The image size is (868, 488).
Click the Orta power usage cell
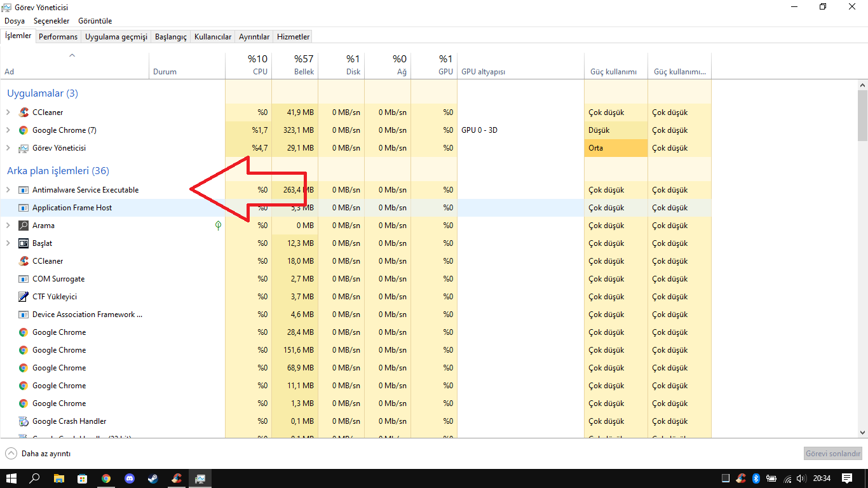coord(616,148)
